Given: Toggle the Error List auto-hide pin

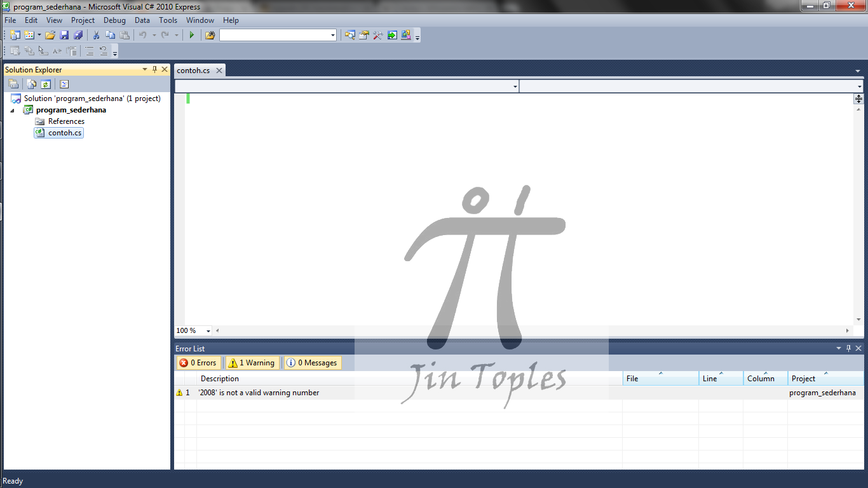Looking at the screenshot, I should coord(848,348).
